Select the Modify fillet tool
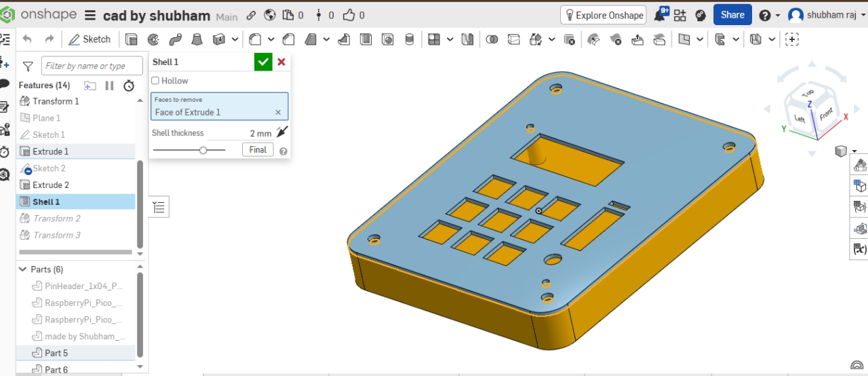Viewport: 868px width, 376px height. point(593,39)
